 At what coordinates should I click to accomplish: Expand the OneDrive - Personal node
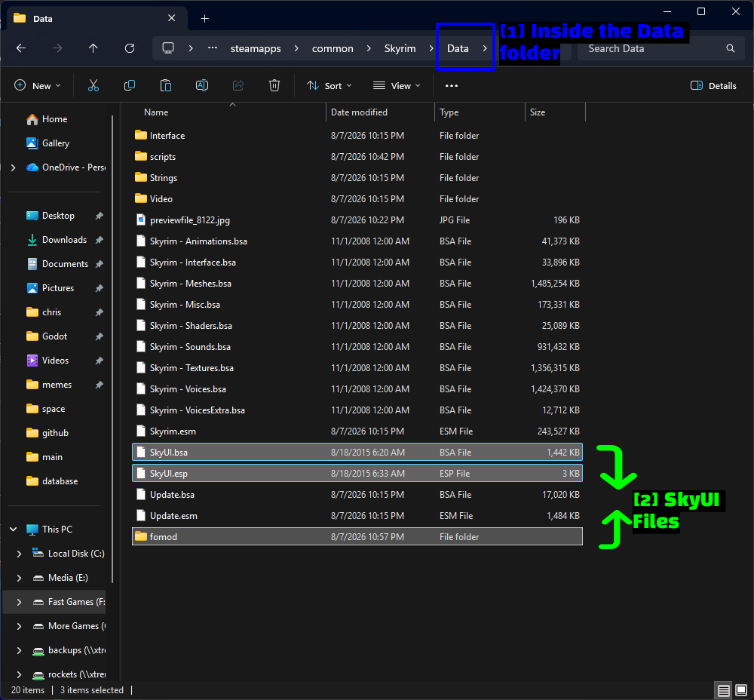(14, 167)
